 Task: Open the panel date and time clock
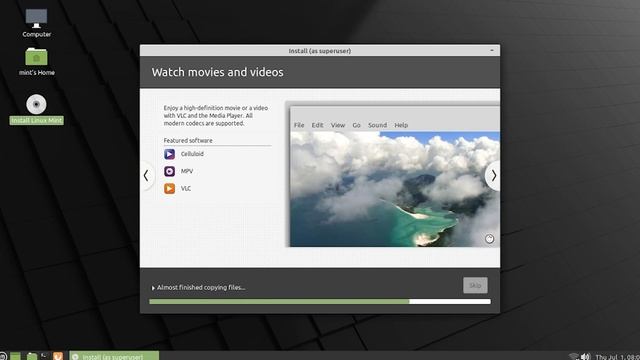(x=617, y=357)
